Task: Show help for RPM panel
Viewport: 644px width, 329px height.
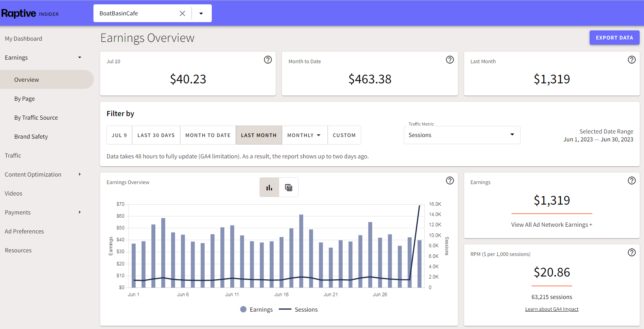Action: point(632,252)
